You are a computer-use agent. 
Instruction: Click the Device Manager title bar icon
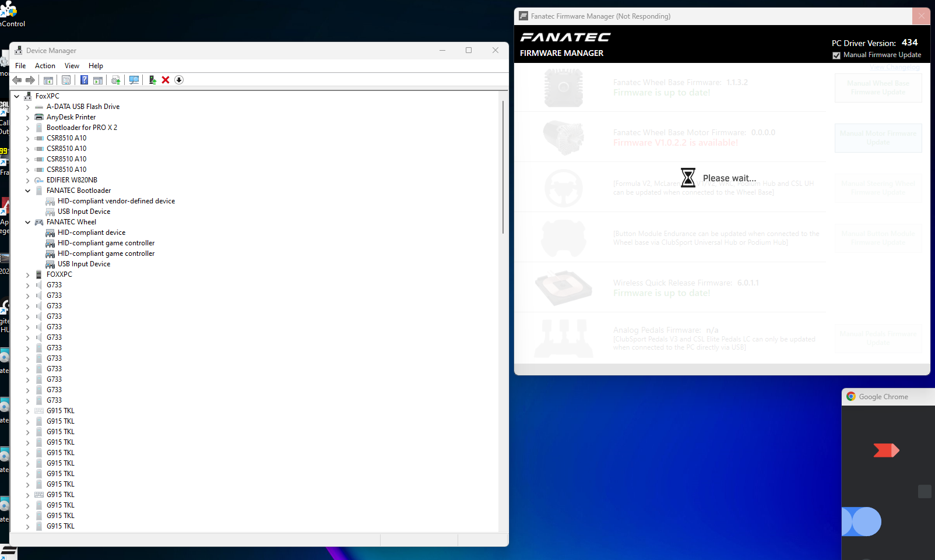(x=19, y=51)
